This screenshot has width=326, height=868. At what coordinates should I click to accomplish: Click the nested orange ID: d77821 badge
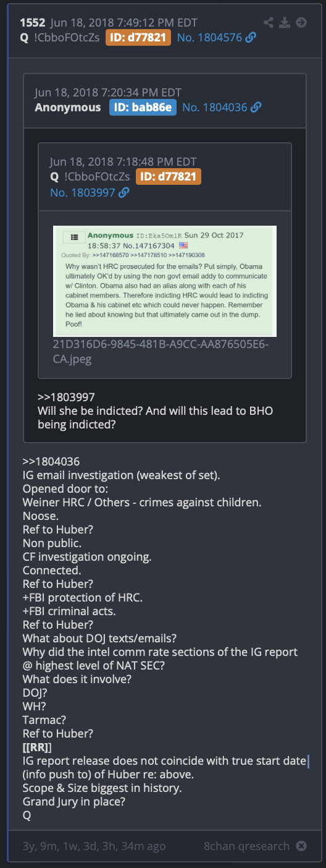169,177
